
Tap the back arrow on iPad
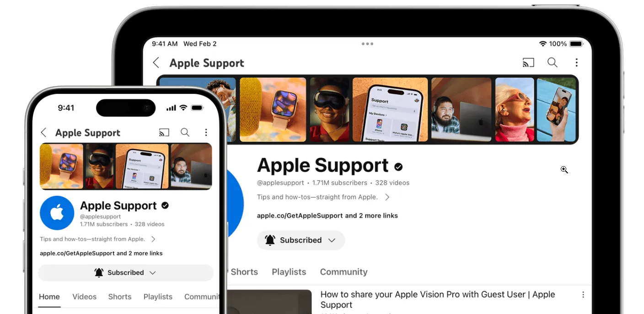tap(156, 63)
